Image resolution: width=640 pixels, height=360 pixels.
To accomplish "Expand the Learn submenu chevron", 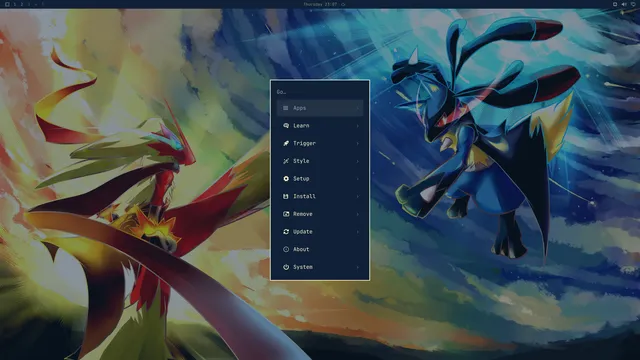I will pyautogui.click(x=358, y=126).
